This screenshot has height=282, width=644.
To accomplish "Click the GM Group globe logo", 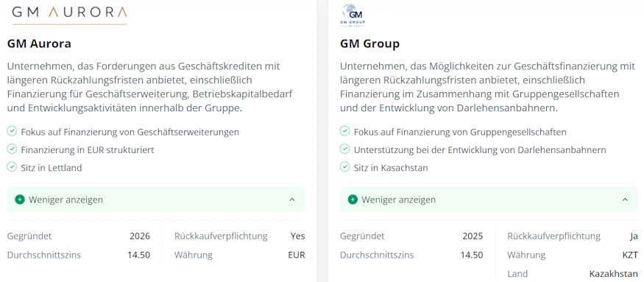I will [353, 15].
